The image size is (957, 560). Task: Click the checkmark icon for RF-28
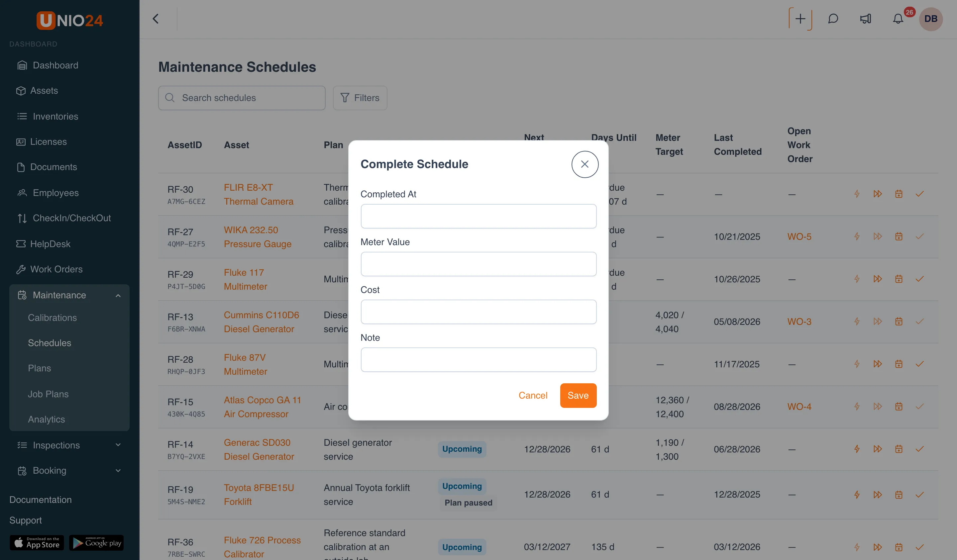[x=919, y=364]
